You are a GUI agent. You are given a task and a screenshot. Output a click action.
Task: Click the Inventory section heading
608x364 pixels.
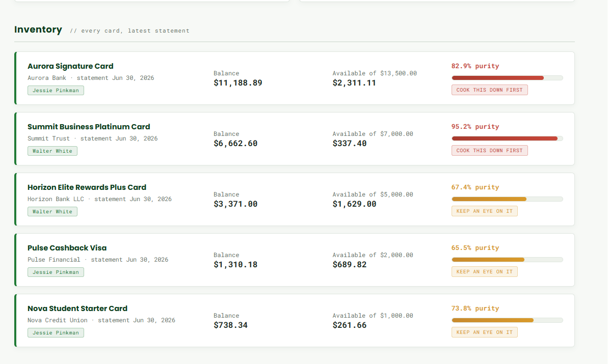[38, 30]
